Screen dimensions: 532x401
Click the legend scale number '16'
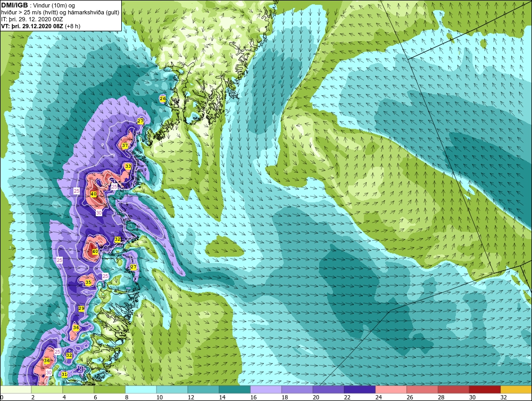[x=253, y=397]
